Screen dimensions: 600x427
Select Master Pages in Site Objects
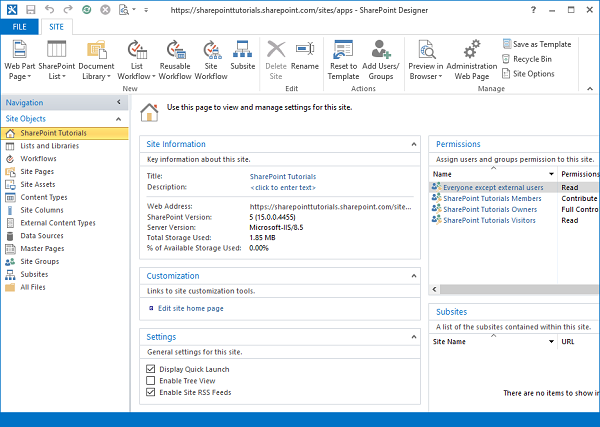(40, 249)
